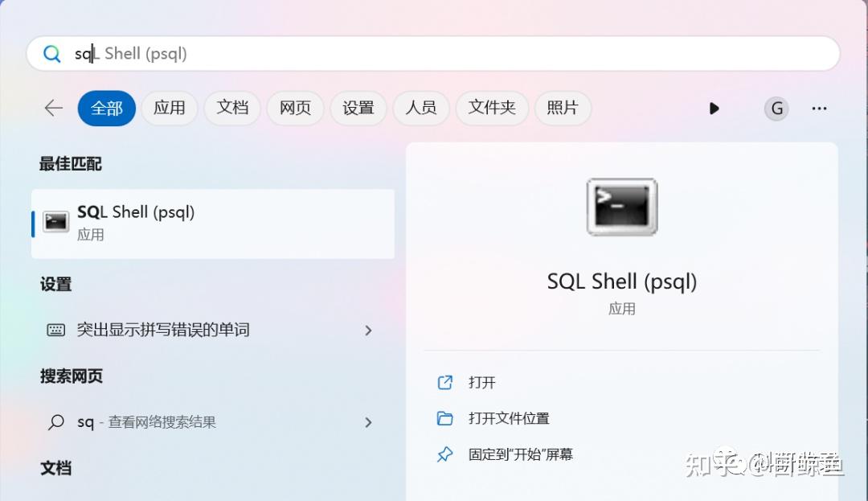
Task: Switch to the 网页 filter tab
Action: coord(295,108)
